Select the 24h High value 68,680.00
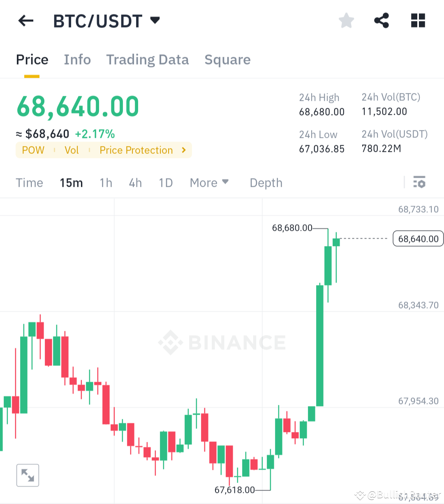444x504 pixels. point(321,111)
